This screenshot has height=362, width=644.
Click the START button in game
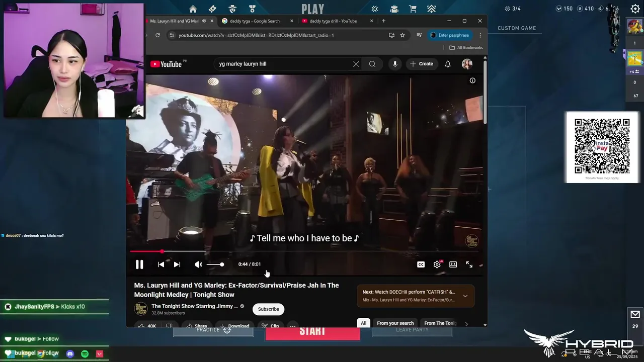[312, 332]
